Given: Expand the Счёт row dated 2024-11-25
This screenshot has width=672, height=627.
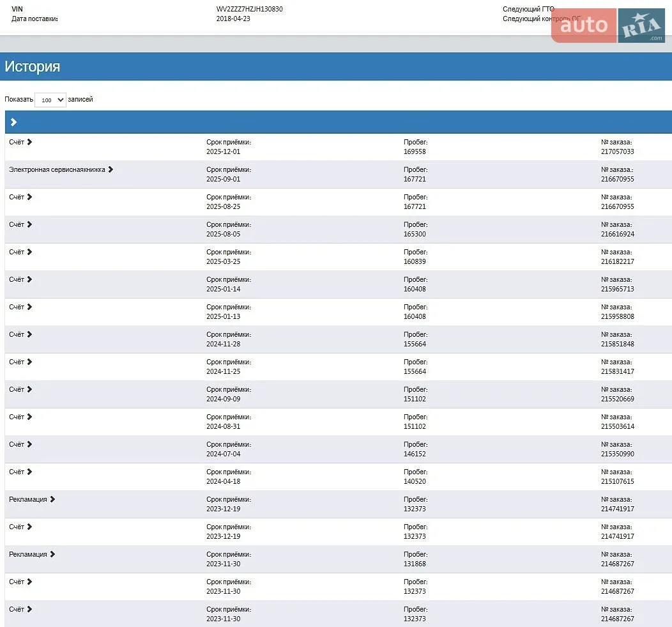Looking at the screenshot, I should coord(20,362).
